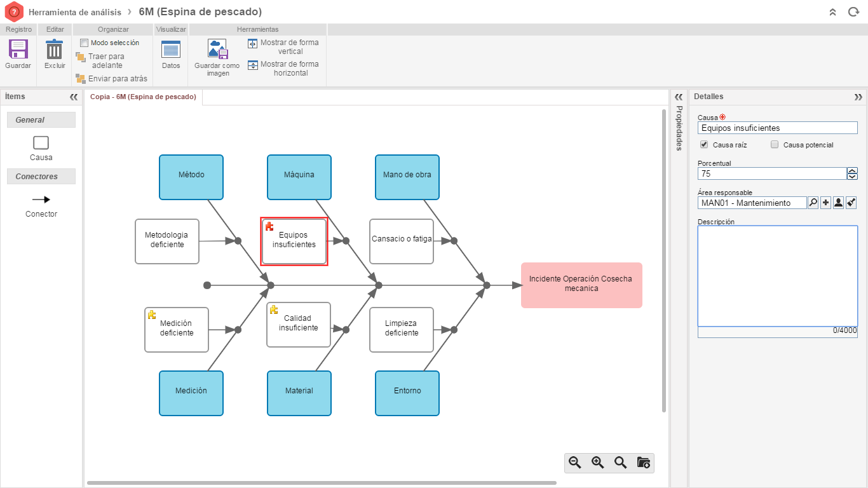Click the zoom in magnifier icon

point(598,463)
